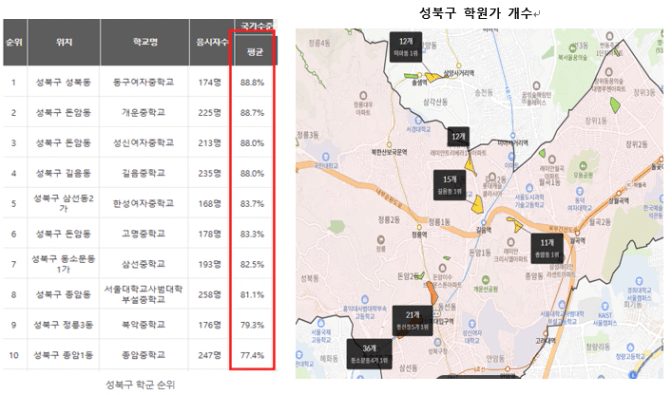
Task: Select the 종암중학교 row entry
Action: (x=144, y=355)
